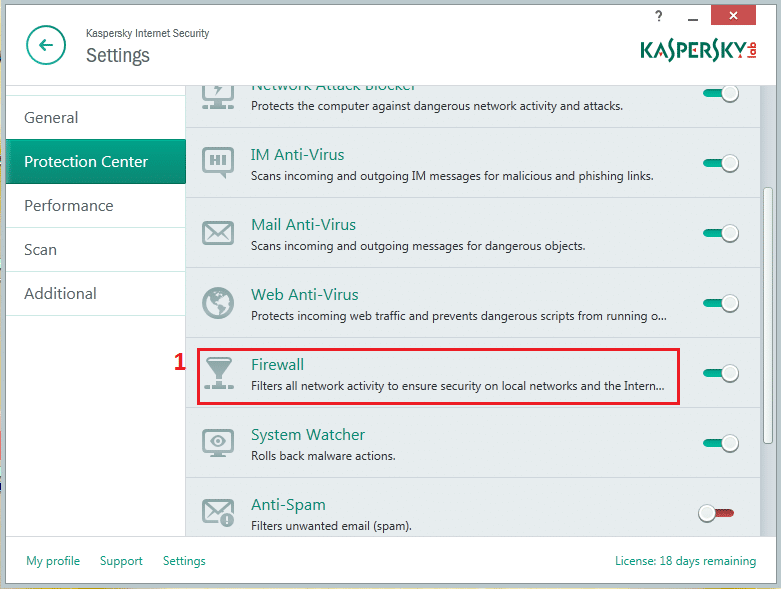Open the System Watcher settings link
This screenshot has height=589, width=781.
[308, 435]
